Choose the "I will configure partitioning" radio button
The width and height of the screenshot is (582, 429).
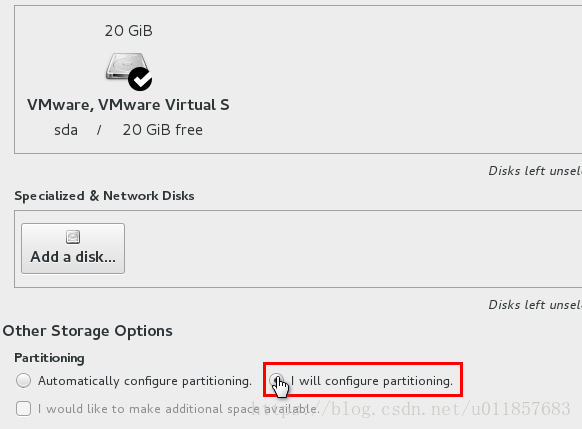pyautogui.click(x=277, y=380)
